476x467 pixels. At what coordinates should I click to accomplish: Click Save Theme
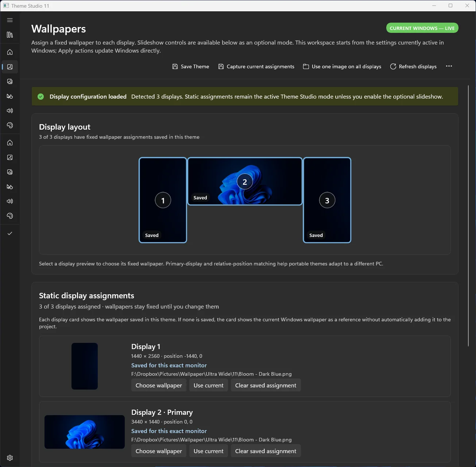[x=191, y=66]
